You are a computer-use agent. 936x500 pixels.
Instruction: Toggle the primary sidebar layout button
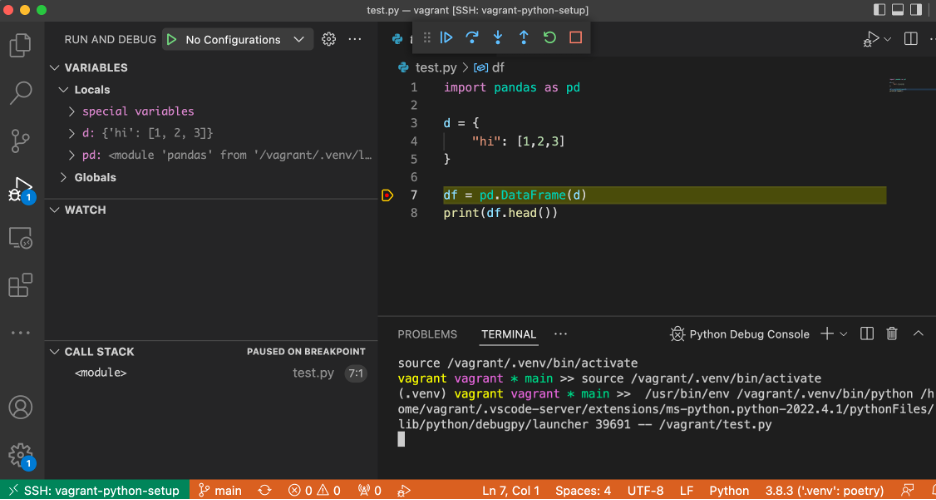tap(880, 9)
